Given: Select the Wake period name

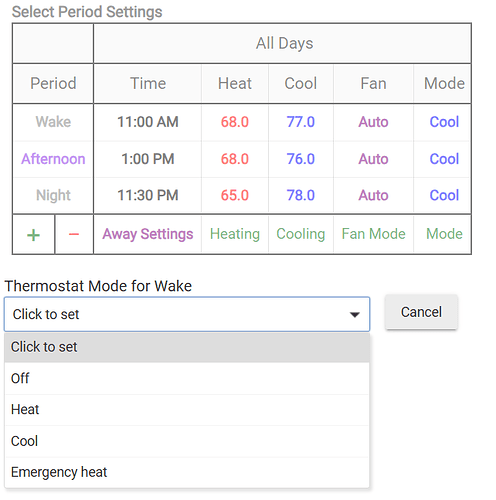Looking at the screenshot, I should coord(53,122).
